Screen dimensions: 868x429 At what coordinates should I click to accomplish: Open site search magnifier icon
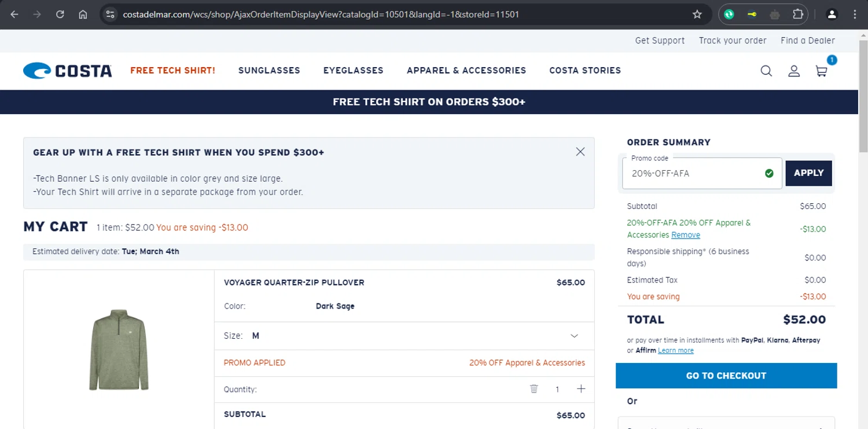click(766, 71)
